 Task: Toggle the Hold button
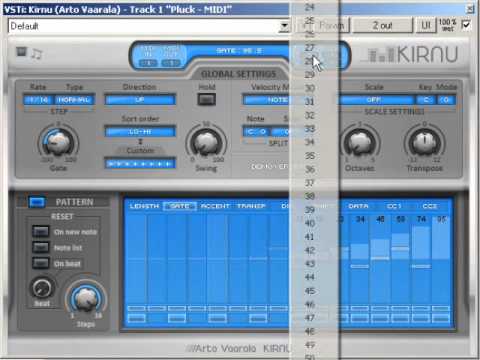point(207,99)
